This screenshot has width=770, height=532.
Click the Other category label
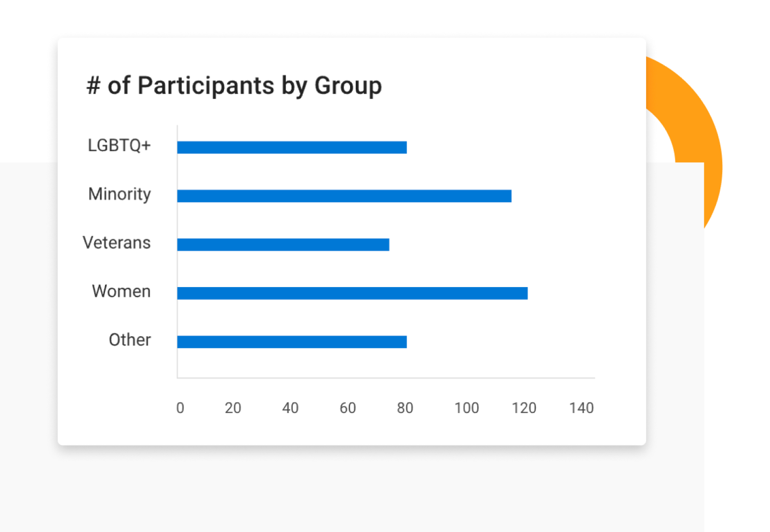click(130, 340)
